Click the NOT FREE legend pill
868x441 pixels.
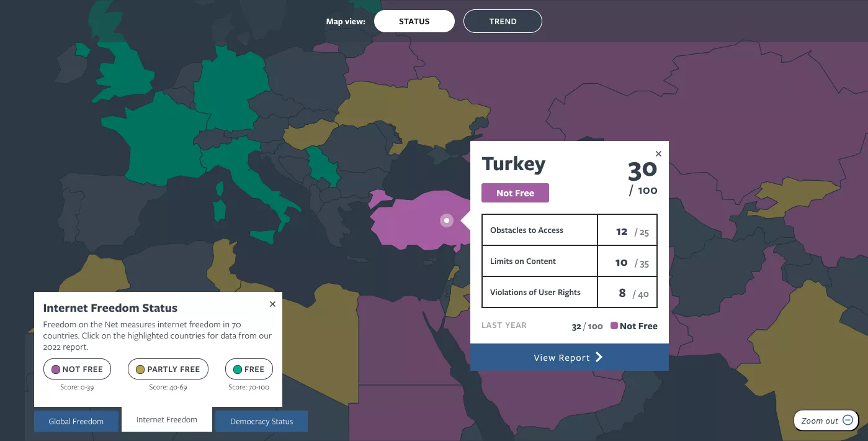pos(78,369)
